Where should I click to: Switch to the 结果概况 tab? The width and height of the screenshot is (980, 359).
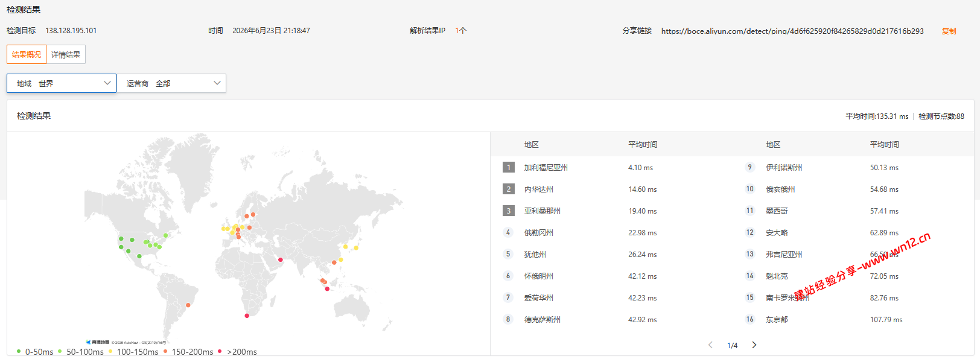click(x=27, y=54)
